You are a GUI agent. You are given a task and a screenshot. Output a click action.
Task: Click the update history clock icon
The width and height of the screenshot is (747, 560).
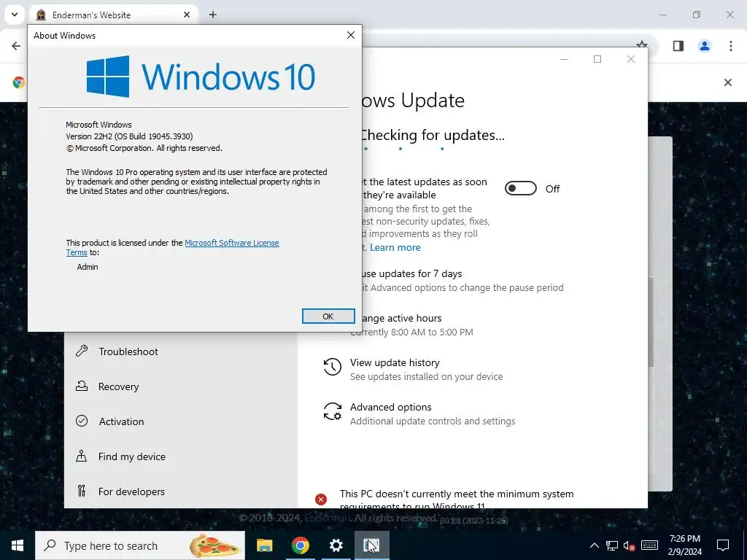pyautogui.click(x=332, y=367)
